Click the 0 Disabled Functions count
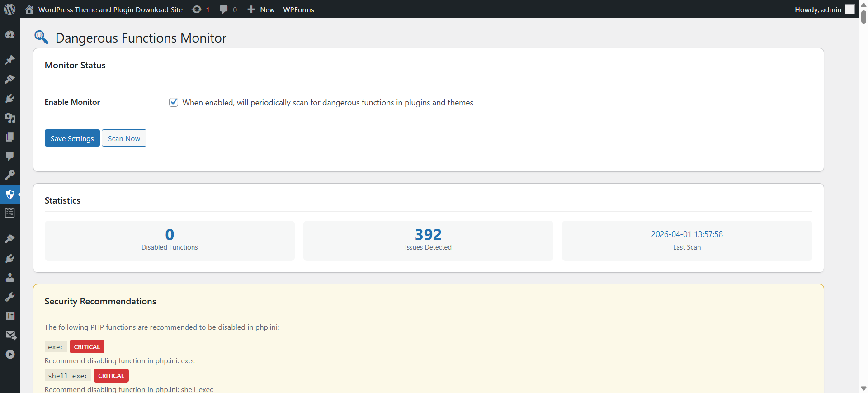 170,234
